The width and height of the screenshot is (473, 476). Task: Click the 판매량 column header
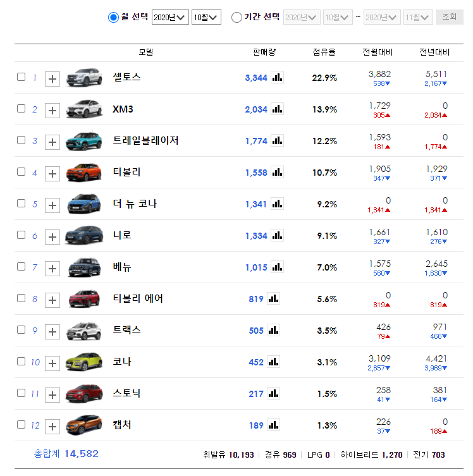click(x=264, y=52)
